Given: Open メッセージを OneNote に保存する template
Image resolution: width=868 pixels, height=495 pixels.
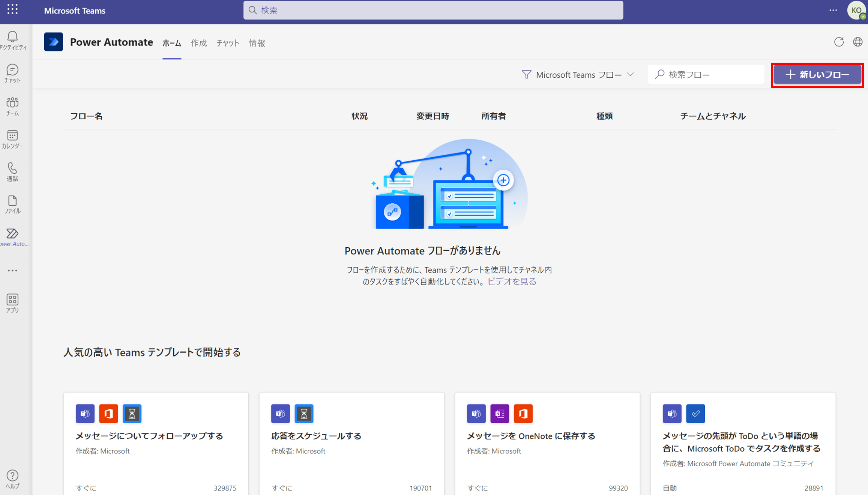Looking at the screenshot, I should (531, 436).
